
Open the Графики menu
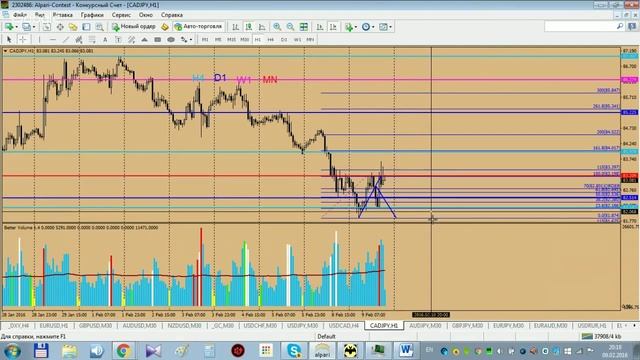(92, 15)
